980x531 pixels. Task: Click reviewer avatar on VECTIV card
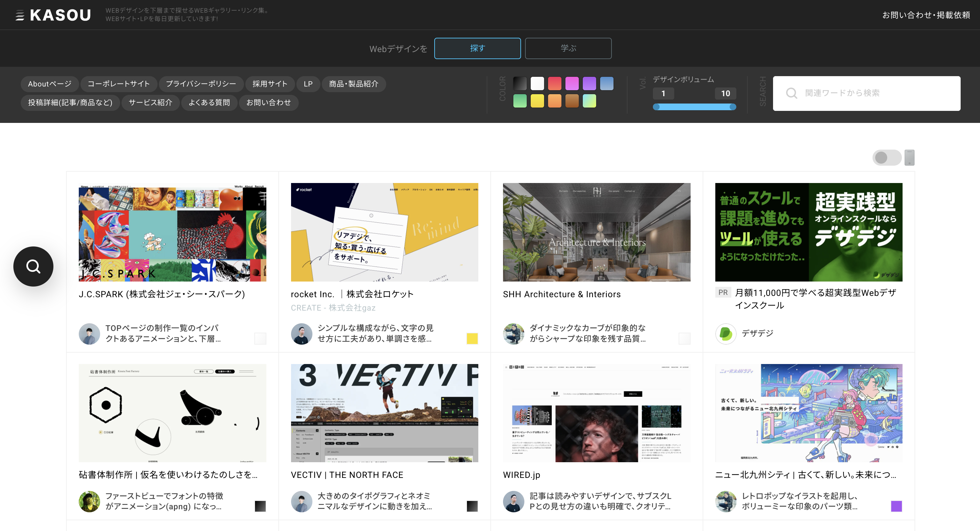tap(302, 501)
